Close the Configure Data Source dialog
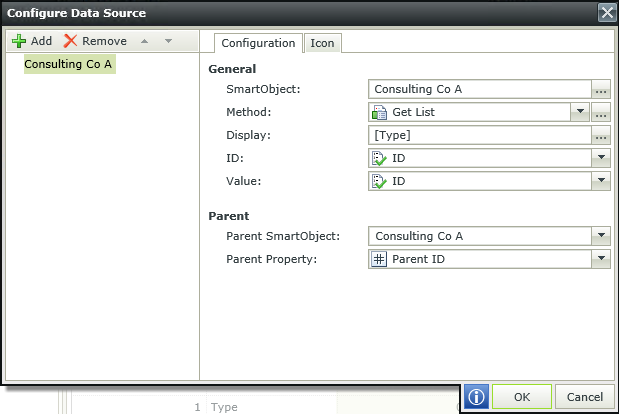Screen dimensions: 619x414 coord(607,13)
